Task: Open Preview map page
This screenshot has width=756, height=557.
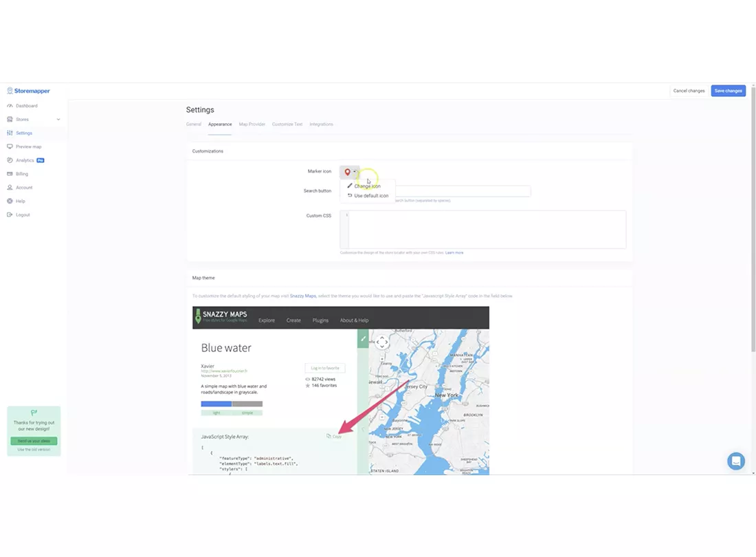Action: (x=28, y=146)
